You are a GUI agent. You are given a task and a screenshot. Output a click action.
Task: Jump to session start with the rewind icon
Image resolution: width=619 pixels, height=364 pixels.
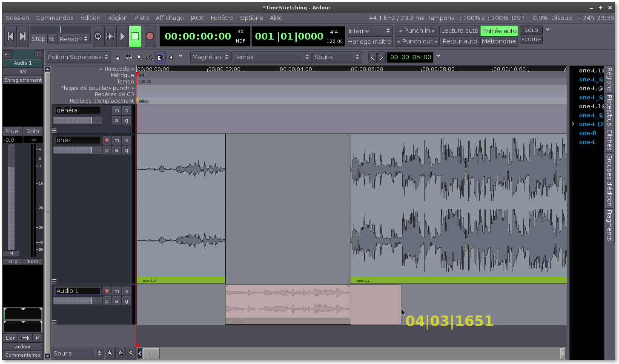11,37
